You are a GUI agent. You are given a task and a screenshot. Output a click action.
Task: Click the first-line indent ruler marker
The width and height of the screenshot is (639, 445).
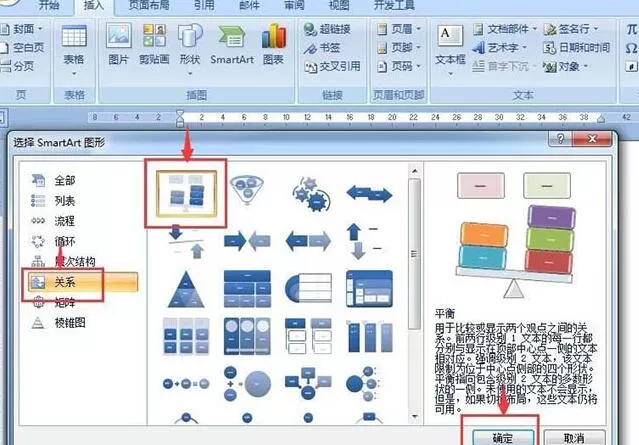pyautogui.click(x=180, y=112)
